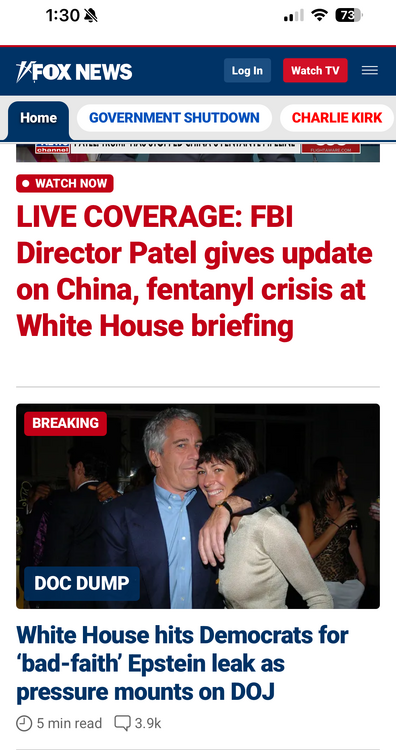
Task: Tap the live video preview strip
Action: [x=198, y=152]
